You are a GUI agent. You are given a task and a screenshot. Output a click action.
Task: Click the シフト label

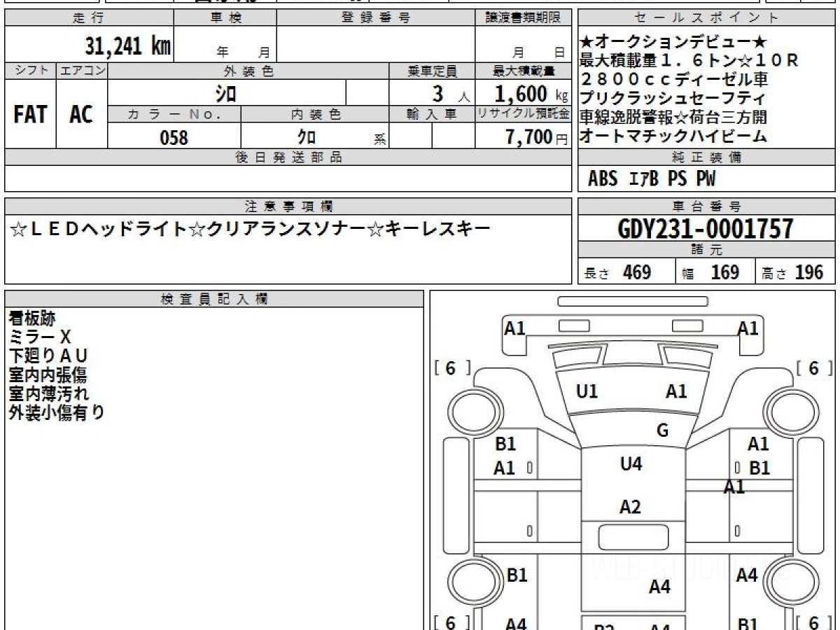(x=30, y=71)
